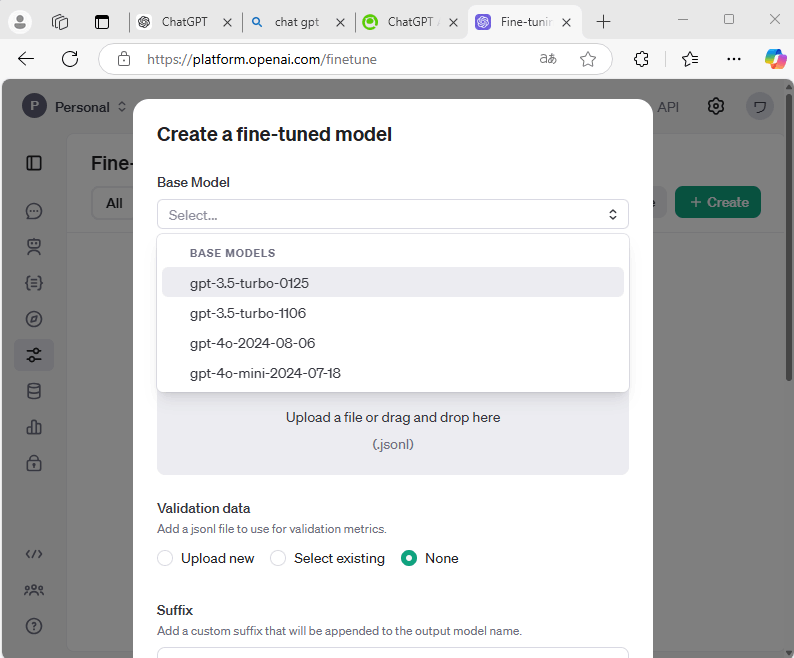The width and height of the screenshot is (794, 658).
Task: Open the Assistants sidebar icon
Action: (34, 247)
